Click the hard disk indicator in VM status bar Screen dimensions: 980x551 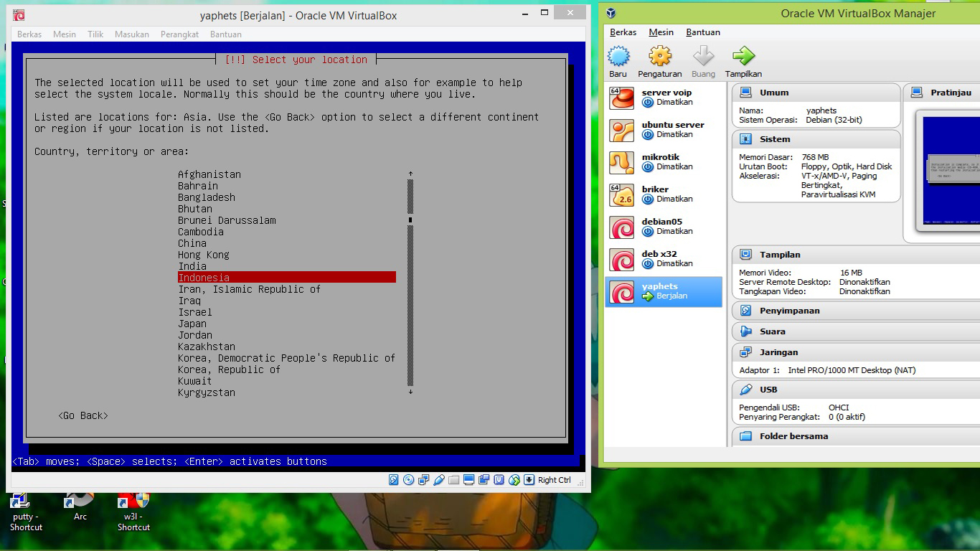click(x=394, y=480)
